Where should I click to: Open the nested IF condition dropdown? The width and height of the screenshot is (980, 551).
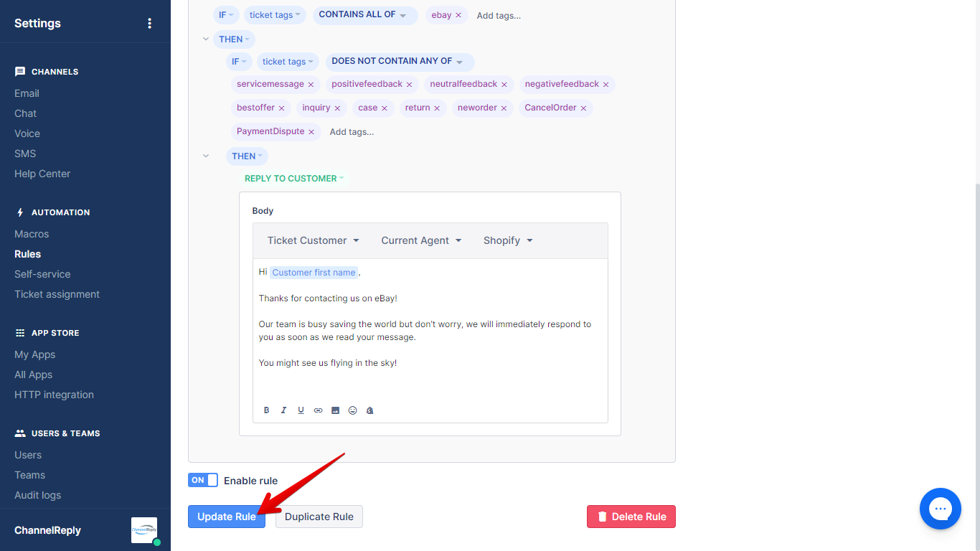[239, 62]
